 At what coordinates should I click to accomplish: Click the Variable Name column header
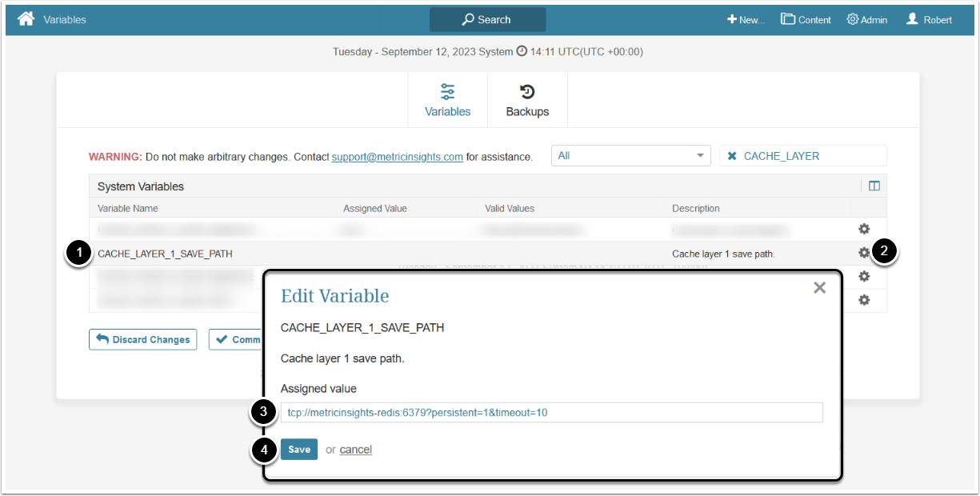point(128,208)
